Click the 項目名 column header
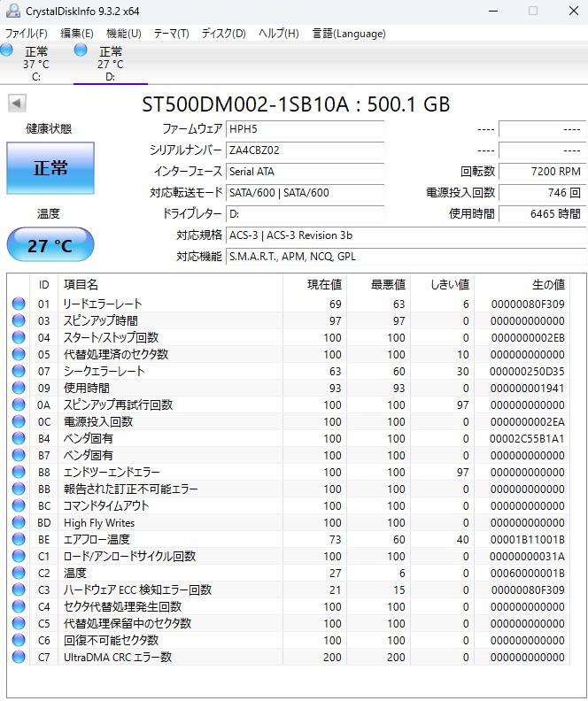This screenshot has height=701, width=588. 170,285
